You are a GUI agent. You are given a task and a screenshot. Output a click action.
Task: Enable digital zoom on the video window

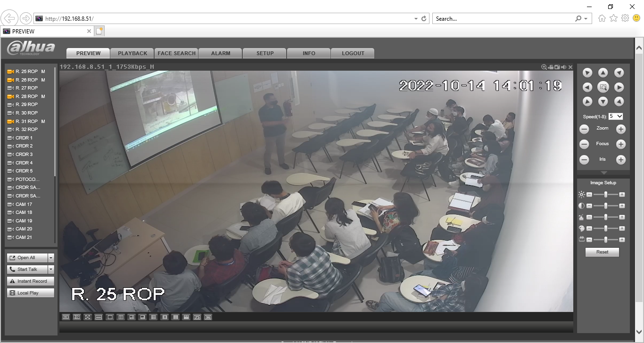click(x=544, y=67)
